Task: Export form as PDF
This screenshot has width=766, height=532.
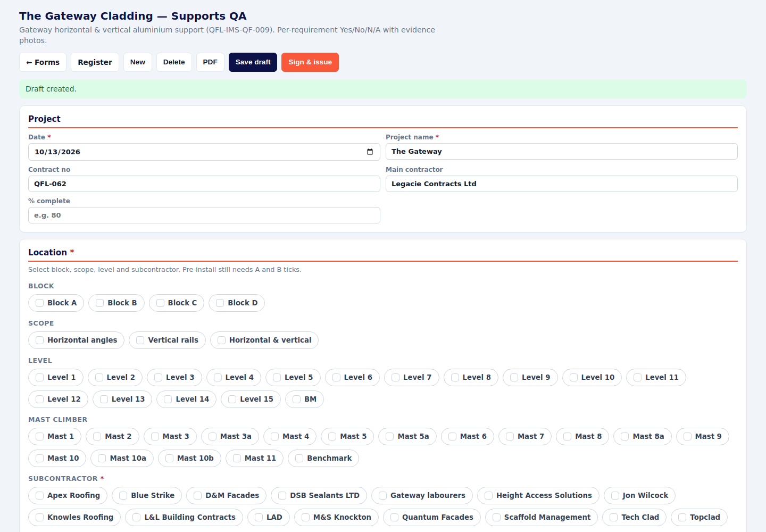Action: (x=210, y=62)
